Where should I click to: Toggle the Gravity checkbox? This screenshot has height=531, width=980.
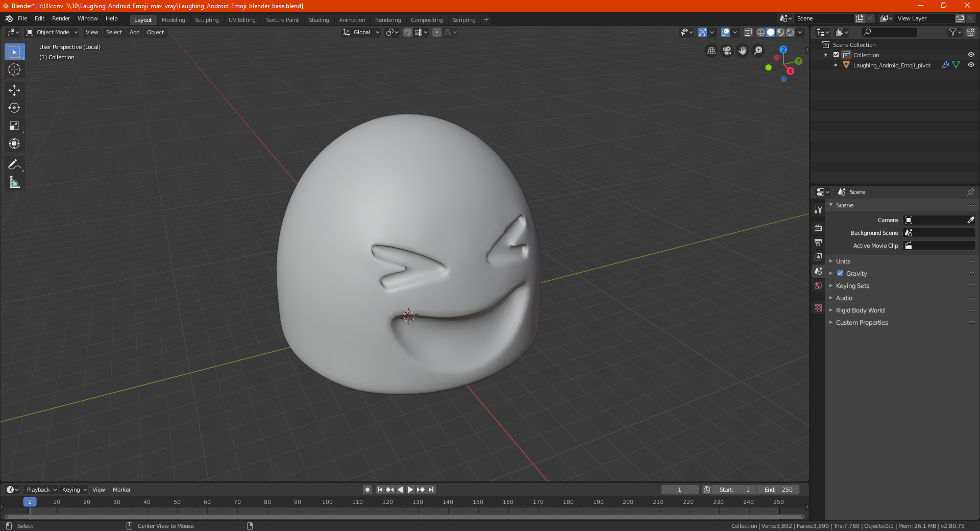[840, 274]
